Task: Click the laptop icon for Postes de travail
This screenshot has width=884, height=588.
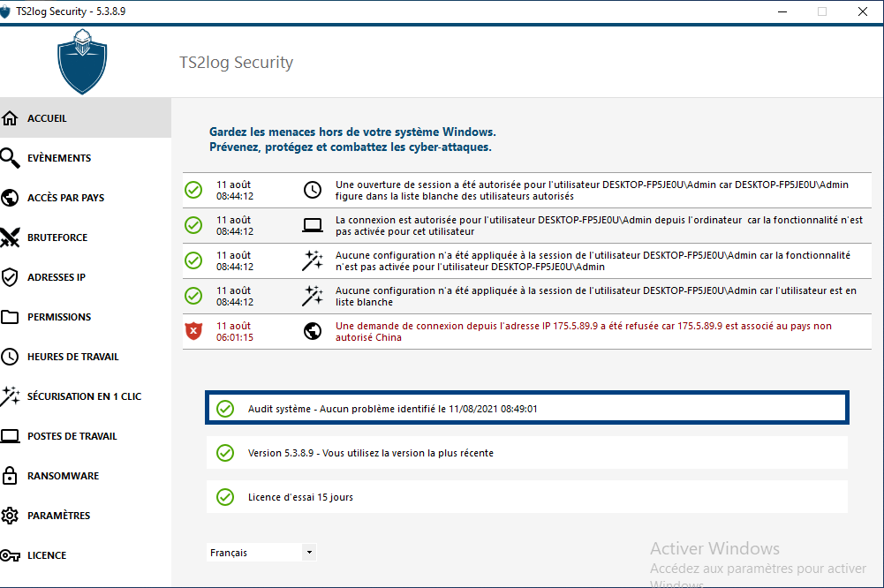Action: 10,436
